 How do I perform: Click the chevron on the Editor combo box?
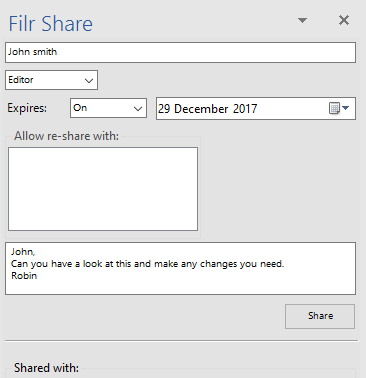click(89, 80)
